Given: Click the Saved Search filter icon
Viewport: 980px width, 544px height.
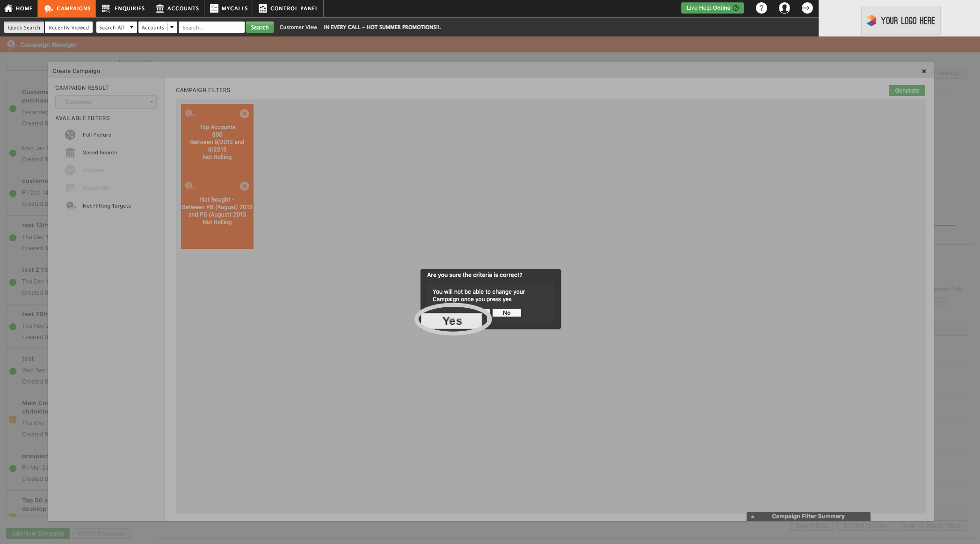Looking at the screenshot, I should tap(70, 153).
